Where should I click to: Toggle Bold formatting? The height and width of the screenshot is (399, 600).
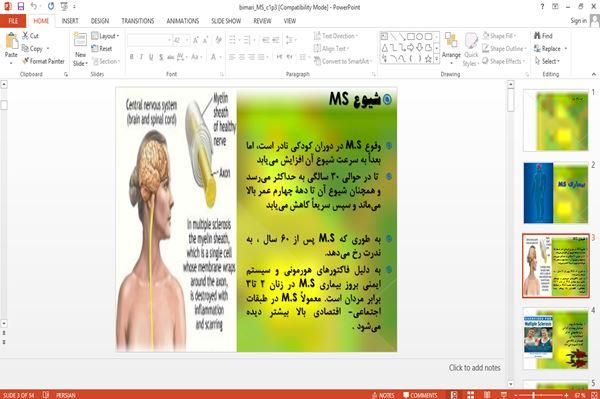click(132, 57)
